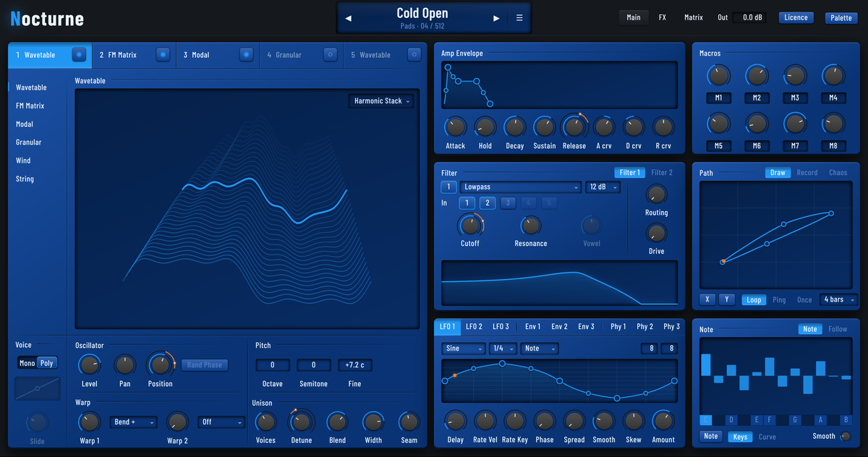This screenshot has height=457, width=868.
Task: Open the Harmonic Stack wavetable dropdown
Action: [x=381, y=101]
